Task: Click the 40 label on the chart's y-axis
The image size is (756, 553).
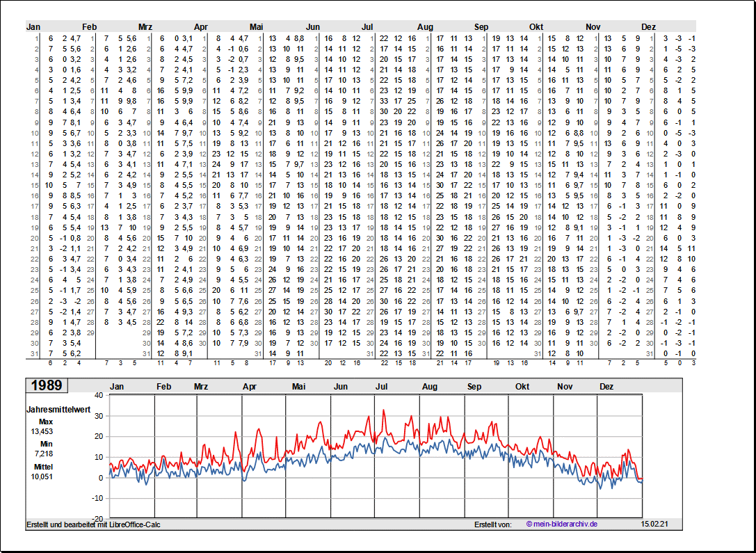Action: (x=98, y=395)
